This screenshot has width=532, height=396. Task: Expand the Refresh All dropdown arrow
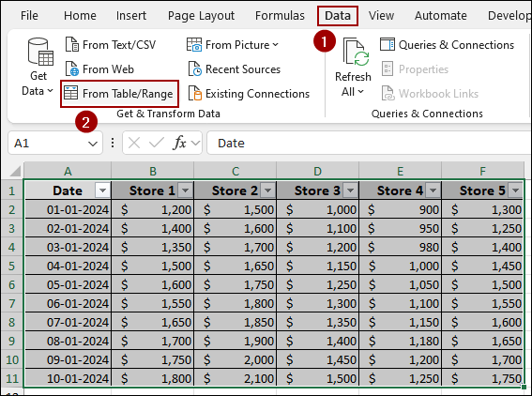(360, 92)
